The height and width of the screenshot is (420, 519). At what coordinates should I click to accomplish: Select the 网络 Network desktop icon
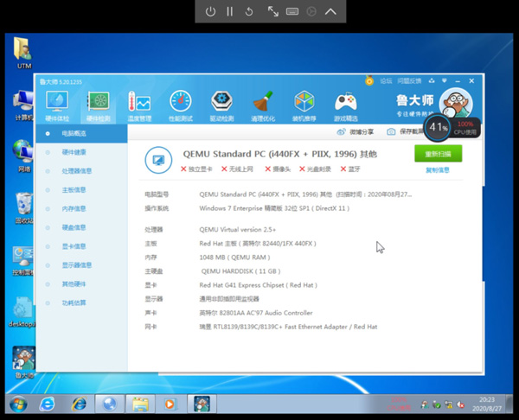[23, 156]
